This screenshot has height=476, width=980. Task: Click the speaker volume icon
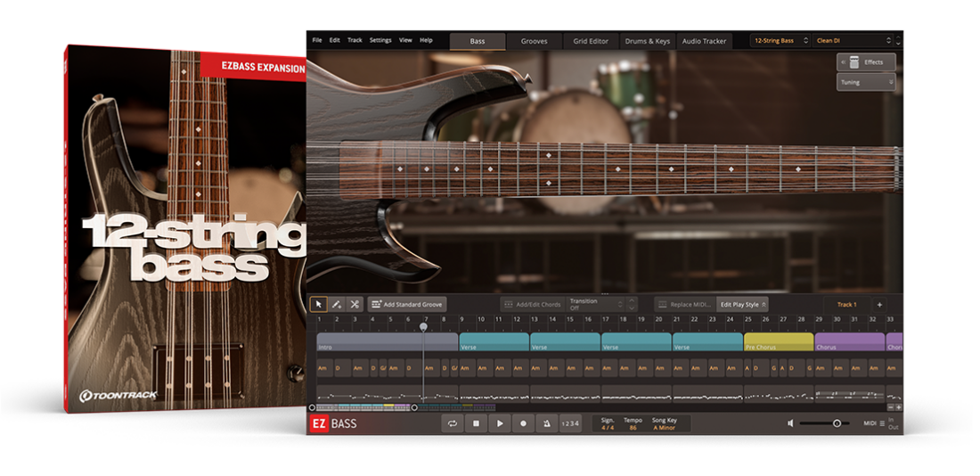point(790,423)
